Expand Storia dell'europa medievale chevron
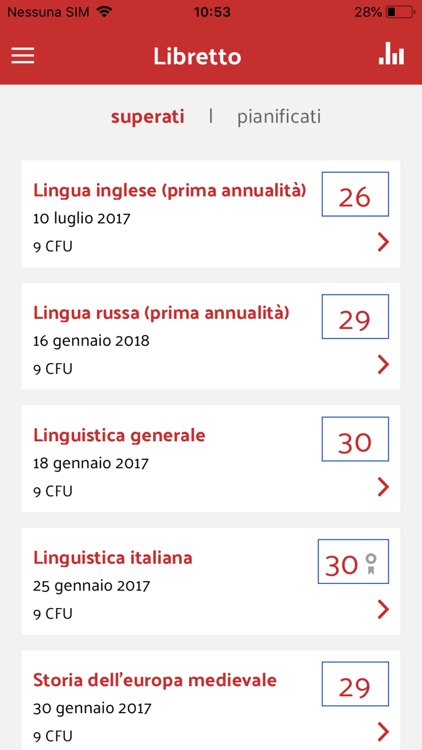The image size is (422, 750). (x=383, y=732)
